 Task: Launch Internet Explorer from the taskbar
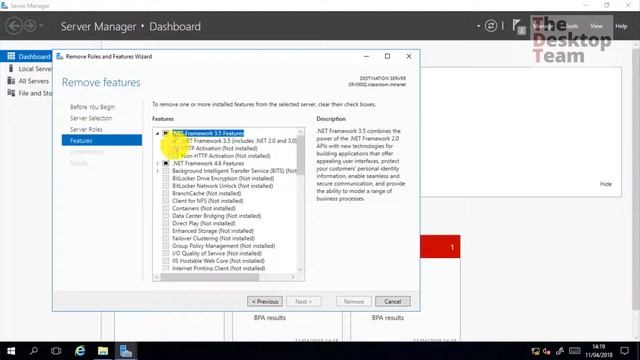click(80, 351)
